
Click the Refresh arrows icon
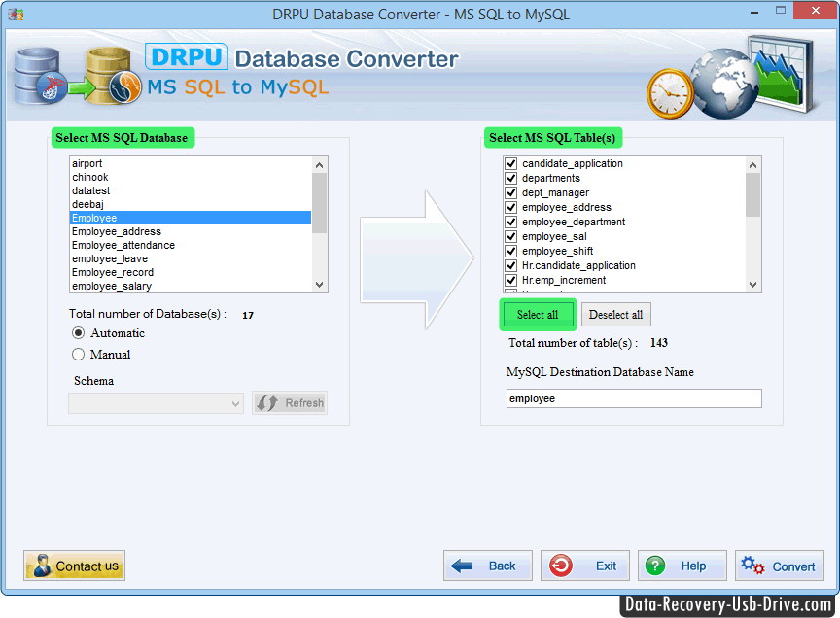266,402
